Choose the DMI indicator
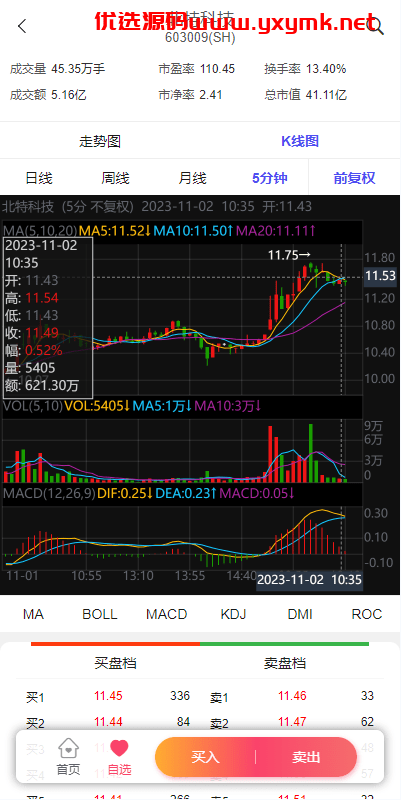401x800 pixels. tap(300, 614)
